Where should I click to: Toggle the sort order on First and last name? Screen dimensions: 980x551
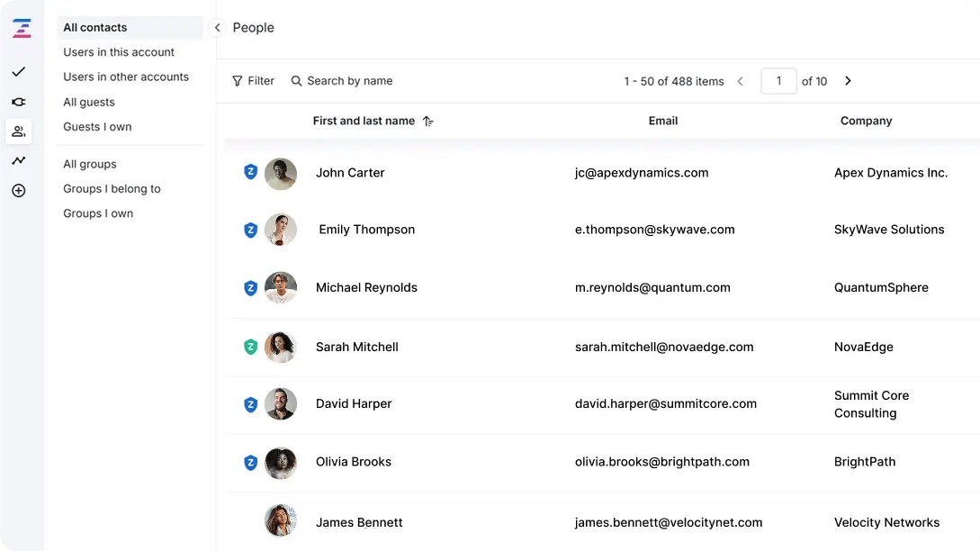[x=428, y=121]
